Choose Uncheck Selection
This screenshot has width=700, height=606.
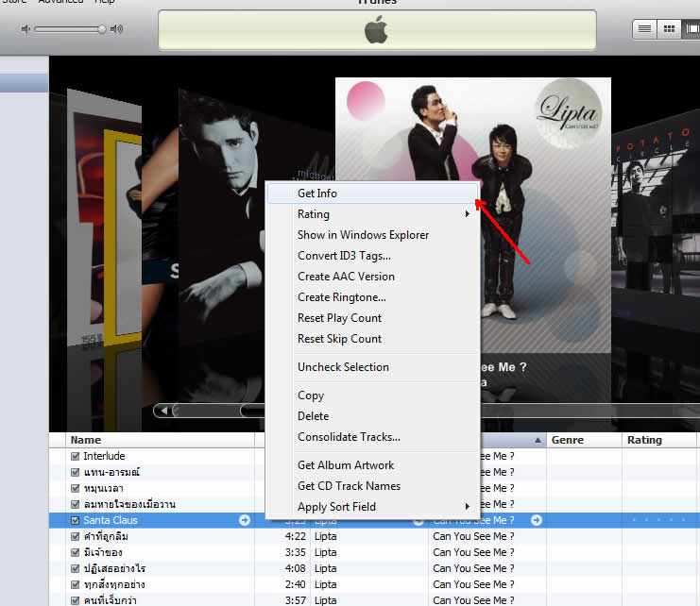372,367
